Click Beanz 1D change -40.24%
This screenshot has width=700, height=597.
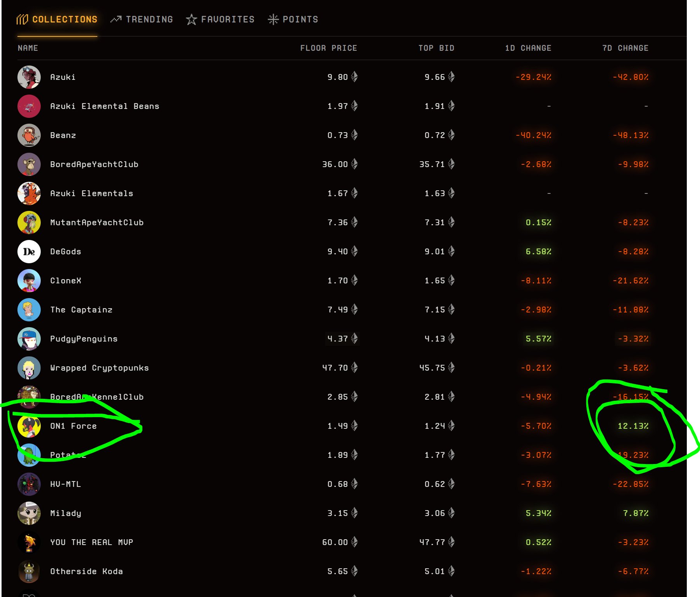[533, 135]
